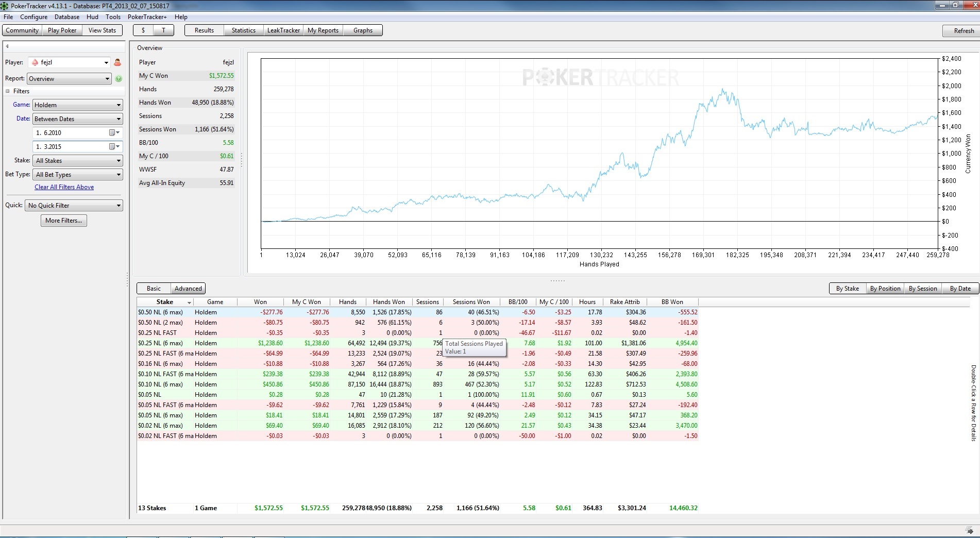980x538 pixels.
Task: Group results By Position
Action: tap(885, 289)
